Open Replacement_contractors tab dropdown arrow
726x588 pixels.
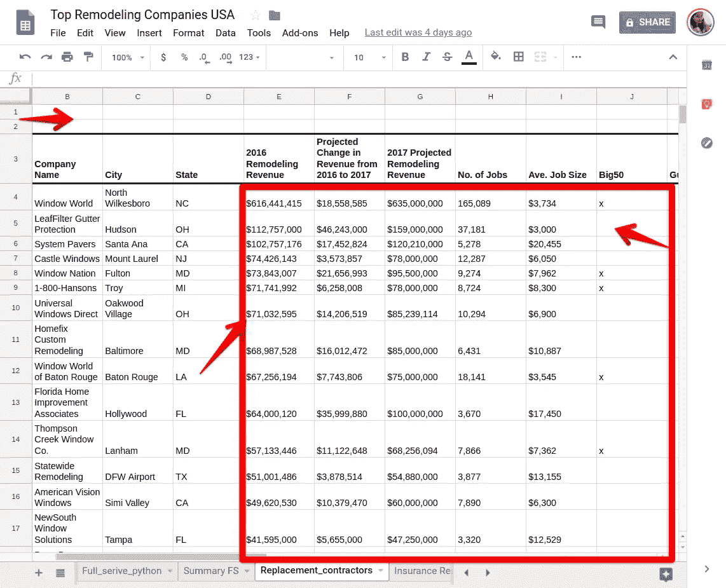[381, 570]
